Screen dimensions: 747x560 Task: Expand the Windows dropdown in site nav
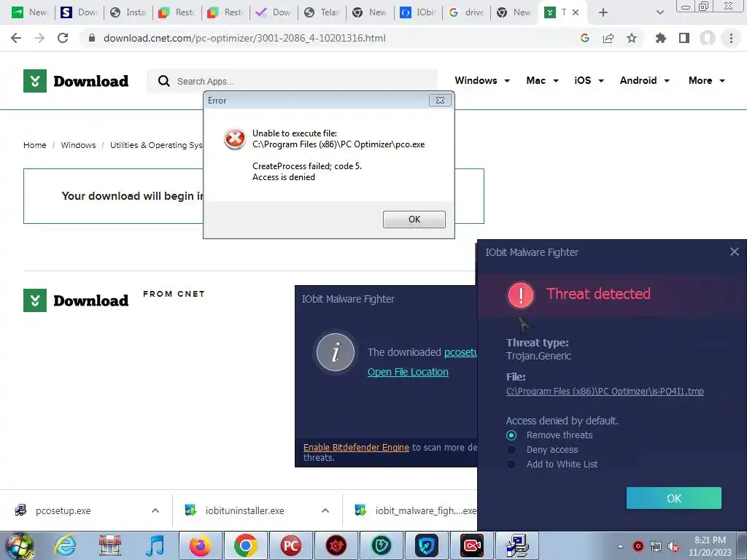[x=482, y=80]
